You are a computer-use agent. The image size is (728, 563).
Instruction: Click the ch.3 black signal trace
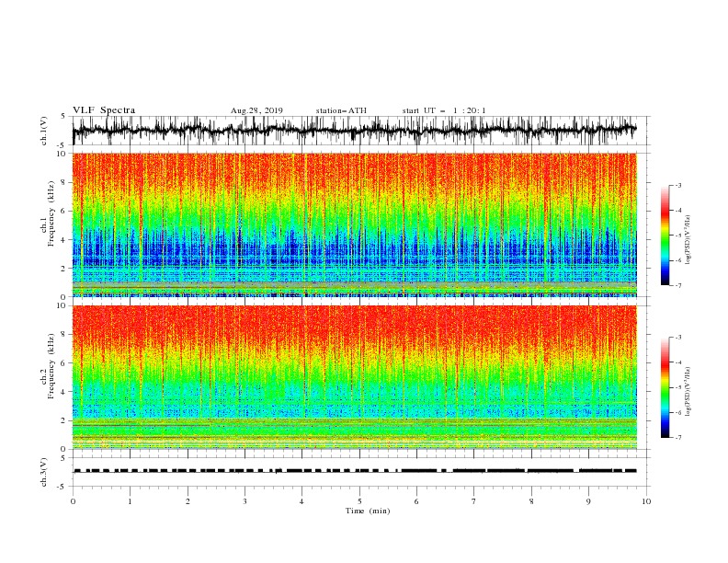pos(355,471)
